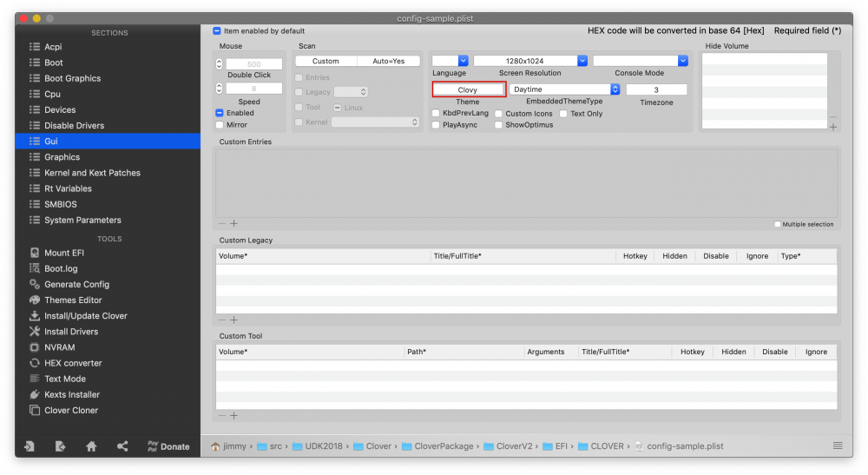The height and width of the screenshot is (475, 868).
Task: Click the Scan Entries checkbox
Action: point(299,77)
